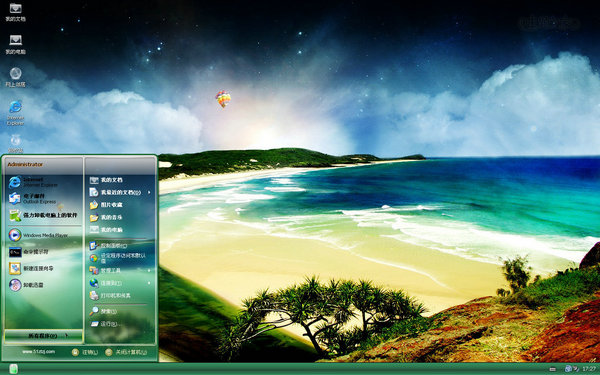This screenshot has height=375, width=600.
Task: Expand Connect To submenu (连接到)
Action: pyautogui.click(x=120, y=283)
